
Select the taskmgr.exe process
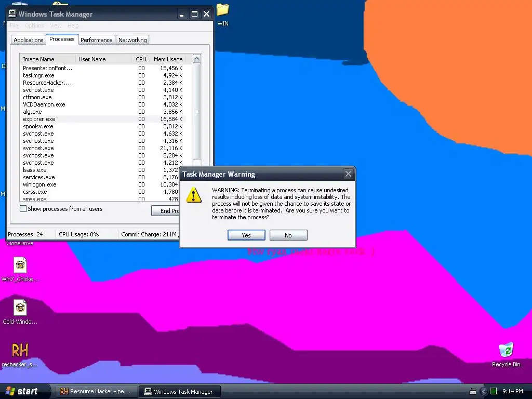(103, 75)
